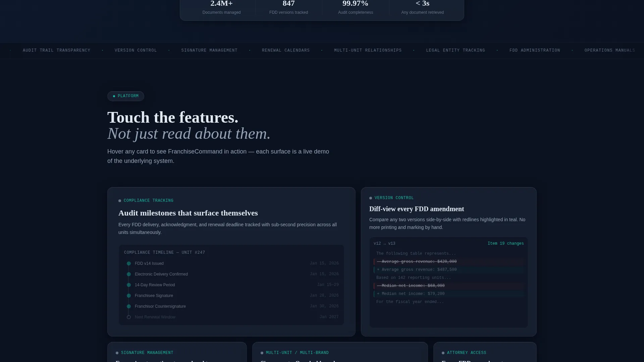Click the 'MULTI-UNIT / MULTI-BRAND' card label
This screenshot has height=362, width=644.
[x=297, y=353]
